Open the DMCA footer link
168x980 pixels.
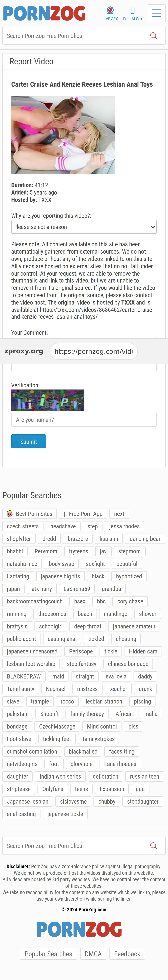click(x=93, y=953)
